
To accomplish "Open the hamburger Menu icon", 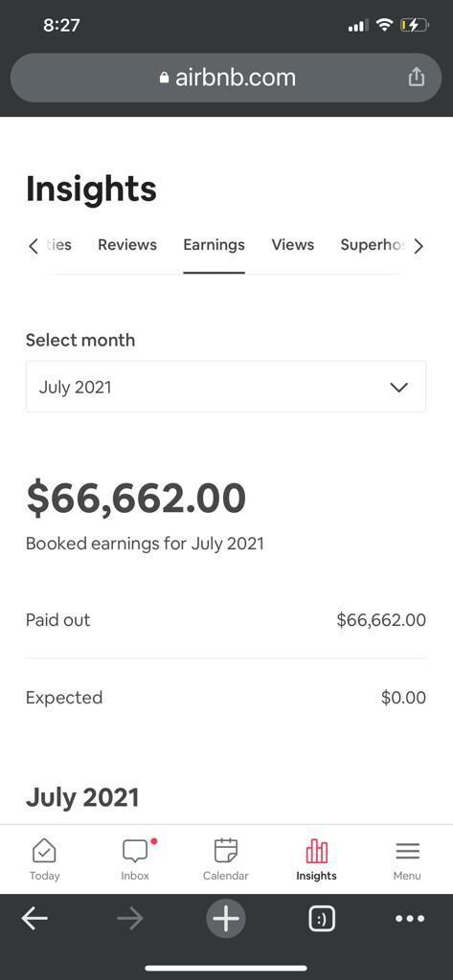I will point(407,851).
